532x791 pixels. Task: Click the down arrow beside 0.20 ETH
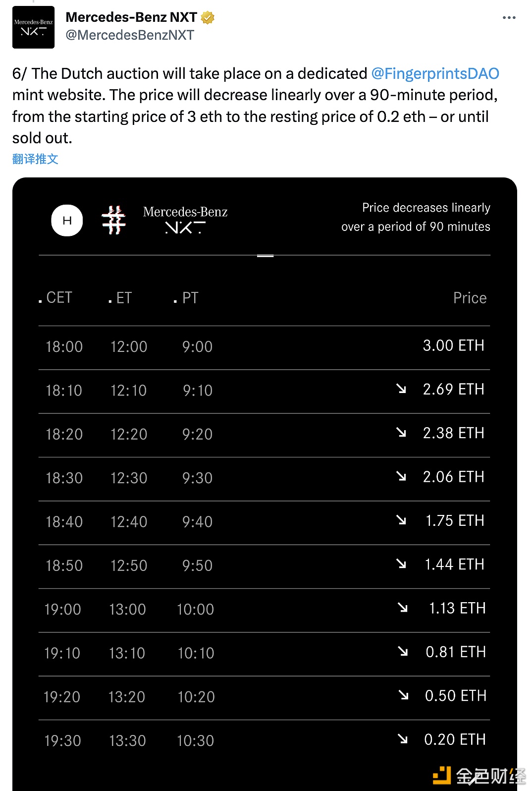point(403,739)
